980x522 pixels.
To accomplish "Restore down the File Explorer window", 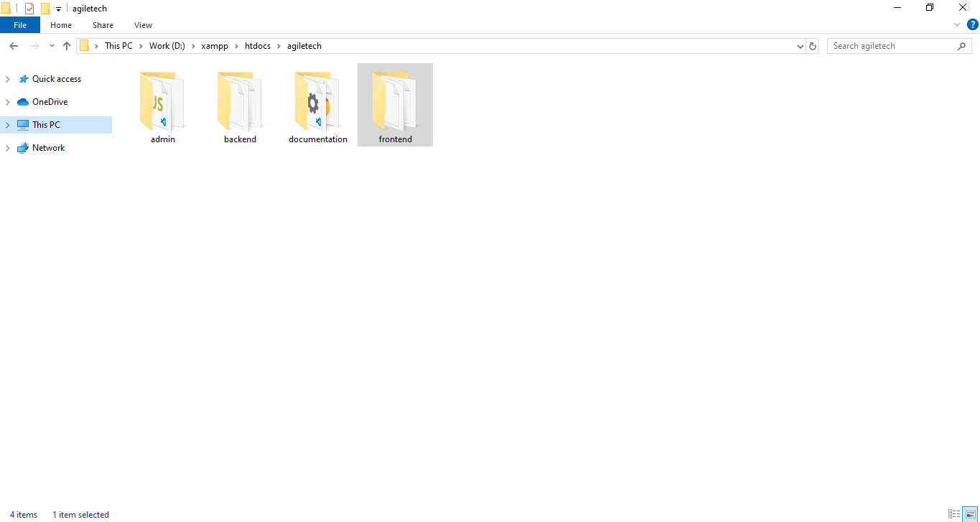I will 930,8.
